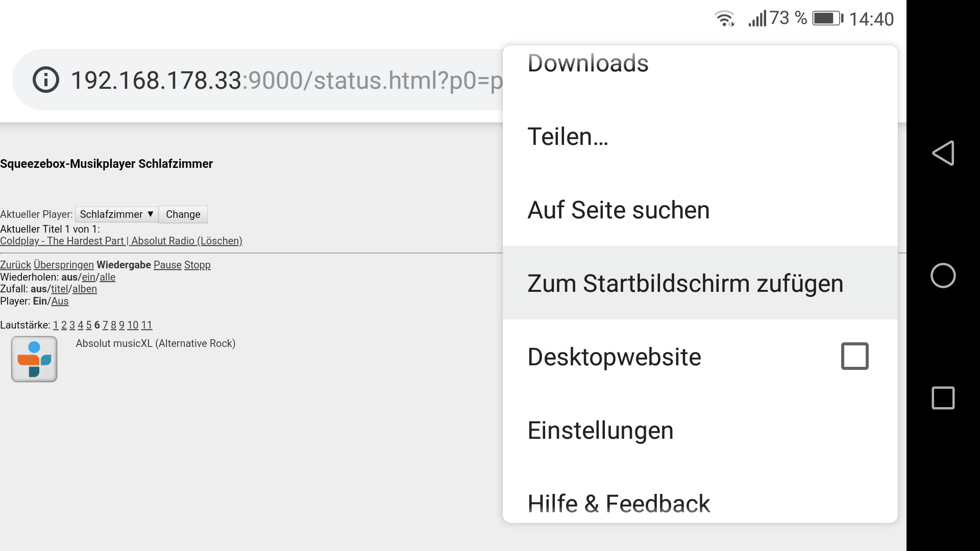Enable the Desktopwebsite checkbox
The image size is (980, 551).
coord(854,356)
